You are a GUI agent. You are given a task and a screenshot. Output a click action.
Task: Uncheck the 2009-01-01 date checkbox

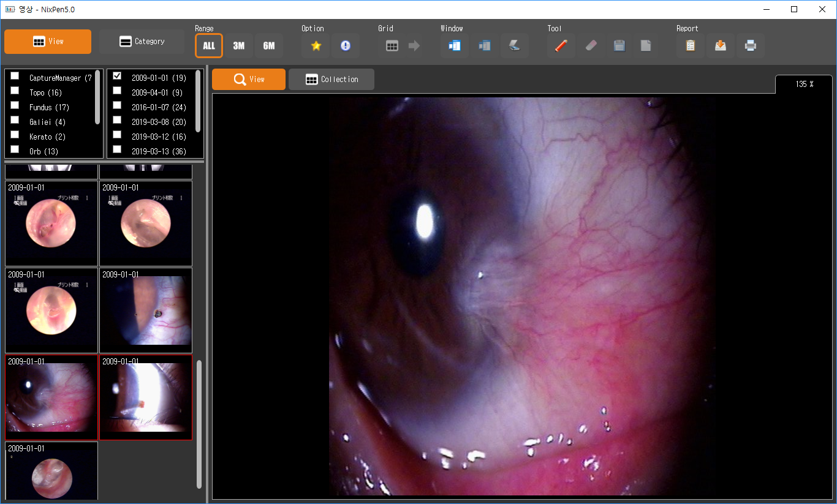click(x=117, y=76)
